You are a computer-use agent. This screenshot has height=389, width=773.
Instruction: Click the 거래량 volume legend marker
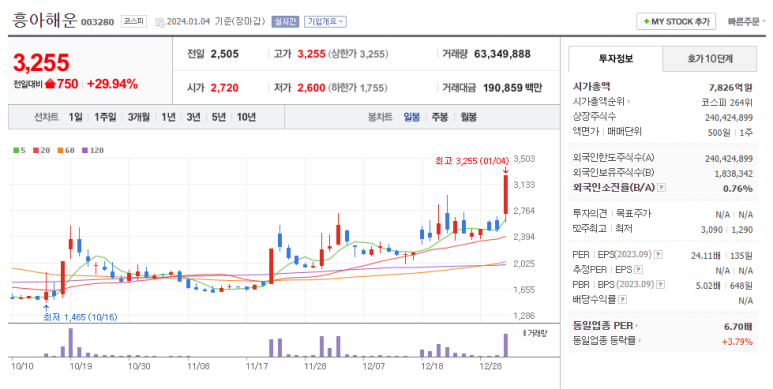(535, 333)
